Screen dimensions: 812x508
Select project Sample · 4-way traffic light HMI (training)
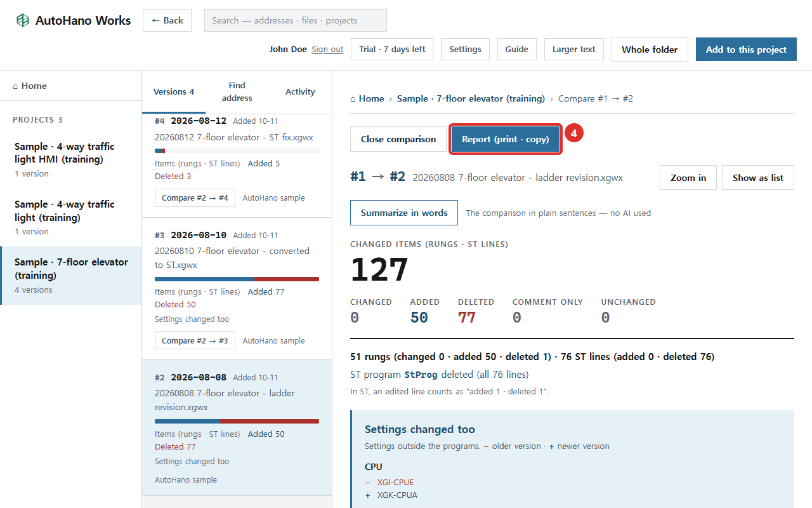tap(70, 159)
